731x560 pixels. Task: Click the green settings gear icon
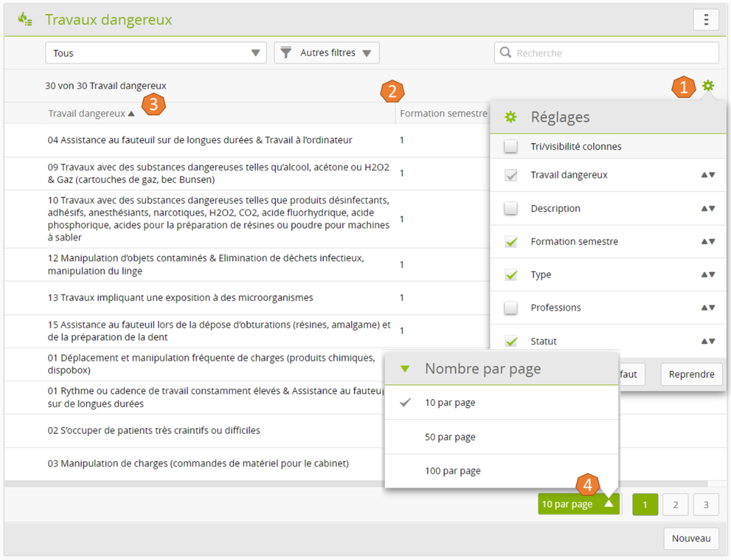click(x=707, y=86)
